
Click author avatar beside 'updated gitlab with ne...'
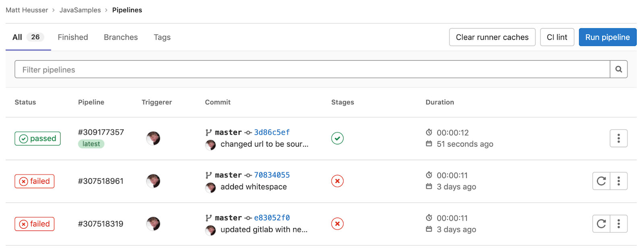pyautogui.click(x=211, y=230)
